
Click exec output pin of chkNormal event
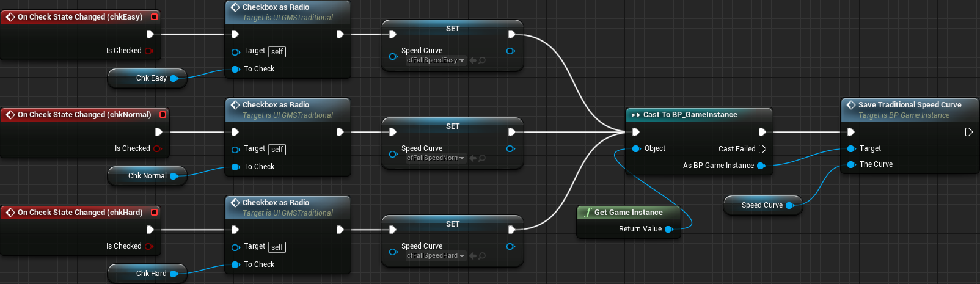click(x=158, y=132)
